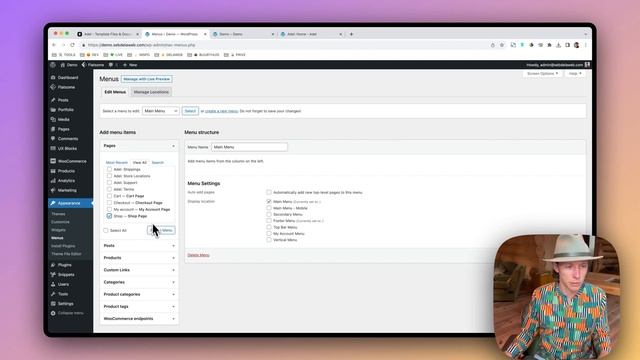
Task: Click the Delete Menu link
Action: [198, 255]
